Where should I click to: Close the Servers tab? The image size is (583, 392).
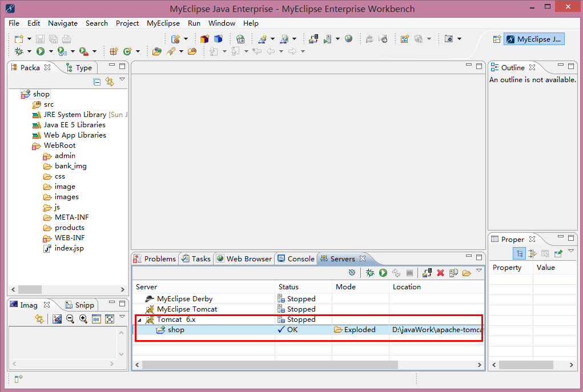[363, 258]
